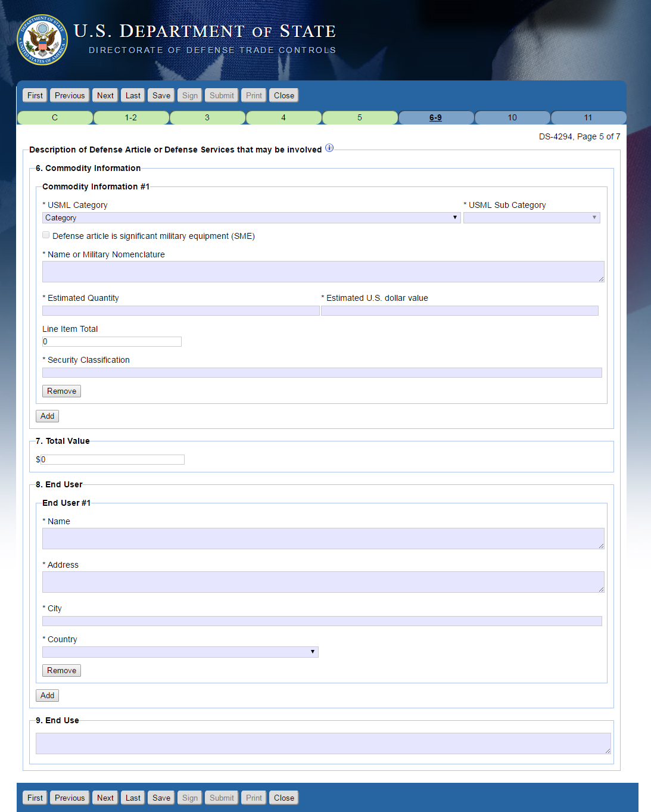Go to the 10 page tab
Image resolution: width=651 pixels, height=812 pixels.
pyautogui.click(x=512, y=118)
